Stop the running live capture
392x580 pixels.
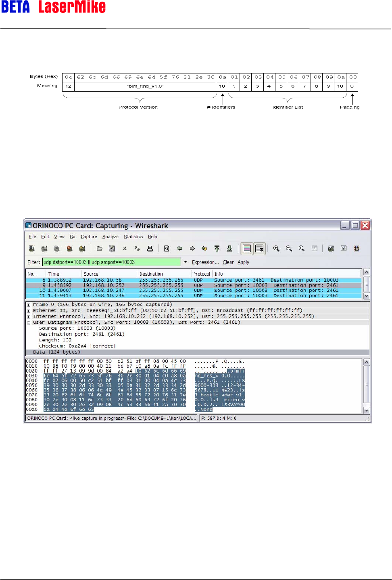tap(70, 249)
